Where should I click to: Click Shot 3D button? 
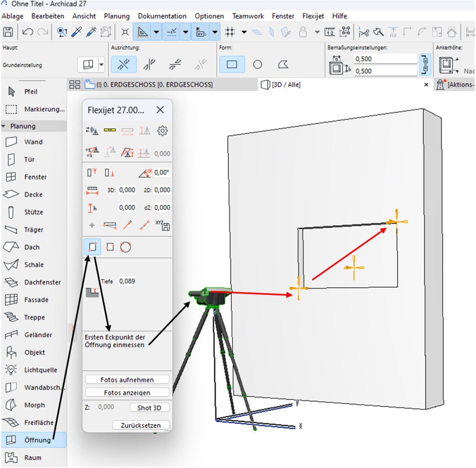click(149, 408)
